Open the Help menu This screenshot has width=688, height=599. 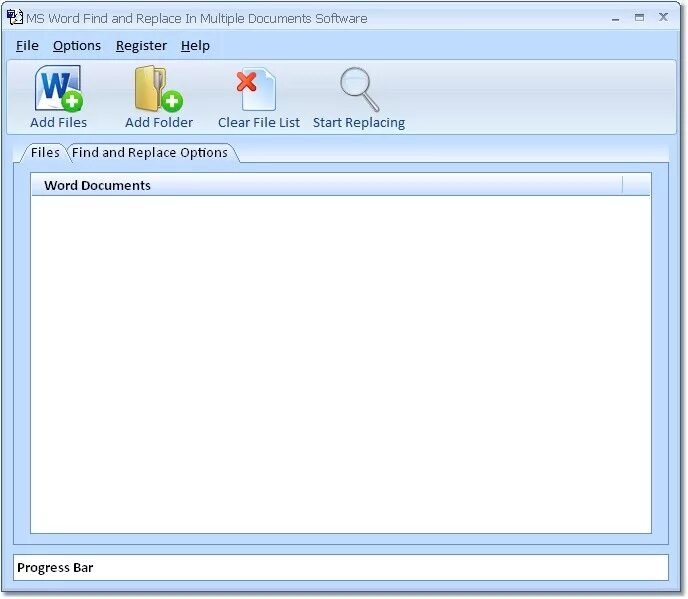click(195, 46)
